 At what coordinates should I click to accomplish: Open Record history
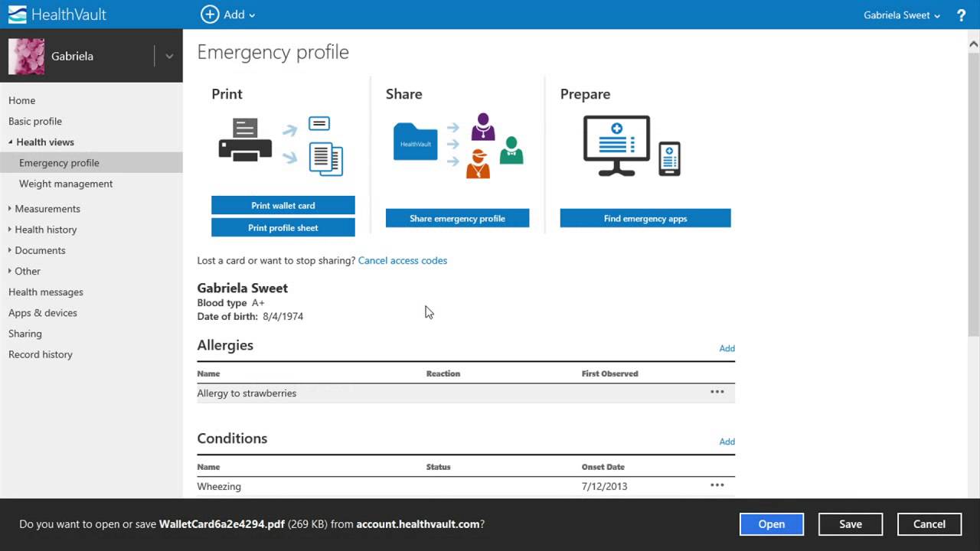[x=41, y=354]
